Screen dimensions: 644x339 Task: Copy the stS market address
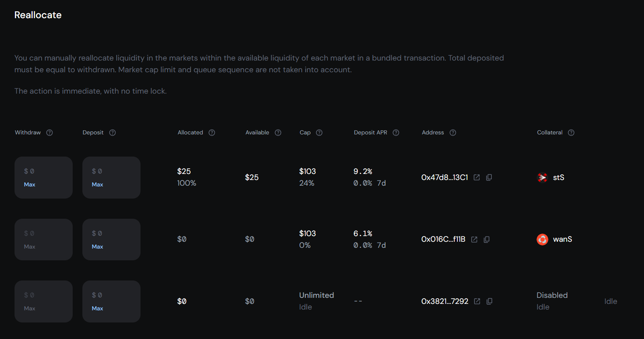489,177
